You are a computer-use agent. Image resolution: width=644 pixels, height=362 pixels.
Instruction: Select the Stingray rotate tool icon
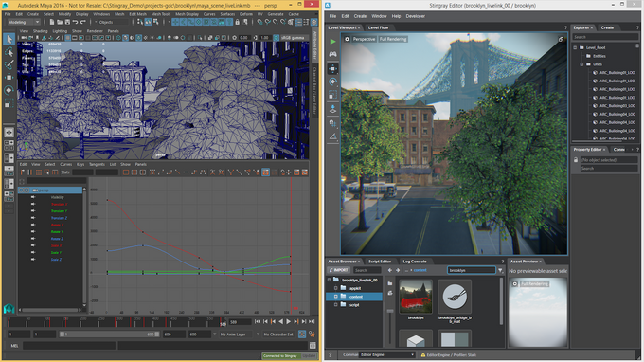pos(332,81)
